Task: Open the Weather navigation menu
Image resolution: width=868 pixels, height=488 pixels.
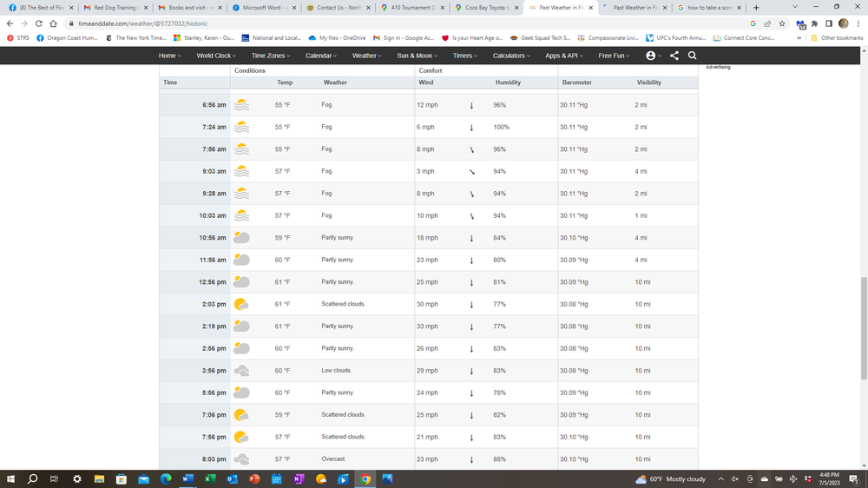Action: pos(365,56)
